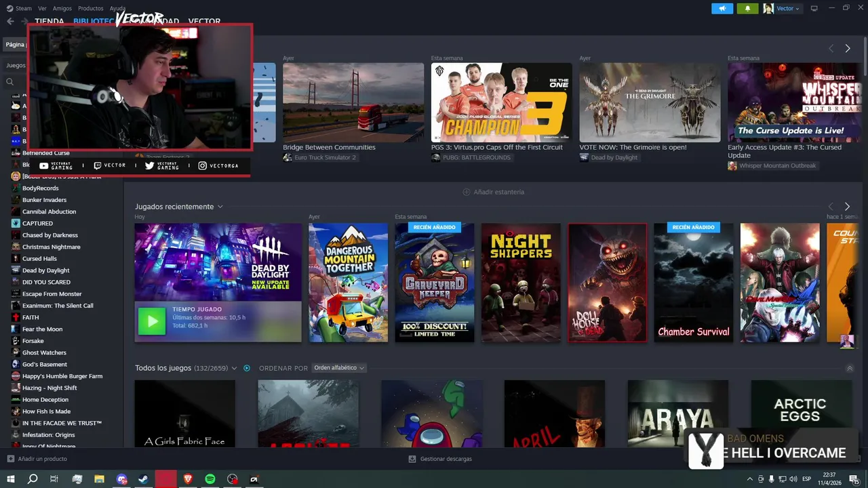This screenshot has width=868, height=488.
Task: Toggle the ready-to-play filter next to Todos los juegos
Action: click(x=247, y=368)
